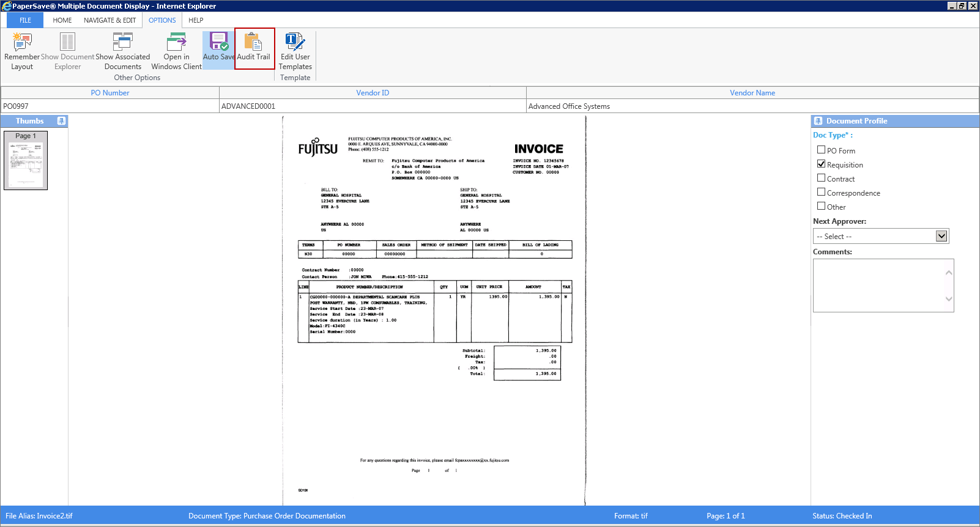Viewport: 980px width, 527px height.
Task: Click the ADVANCED0001 vendor ID cell
Action: pyautogui.click(x=373, y=106)
